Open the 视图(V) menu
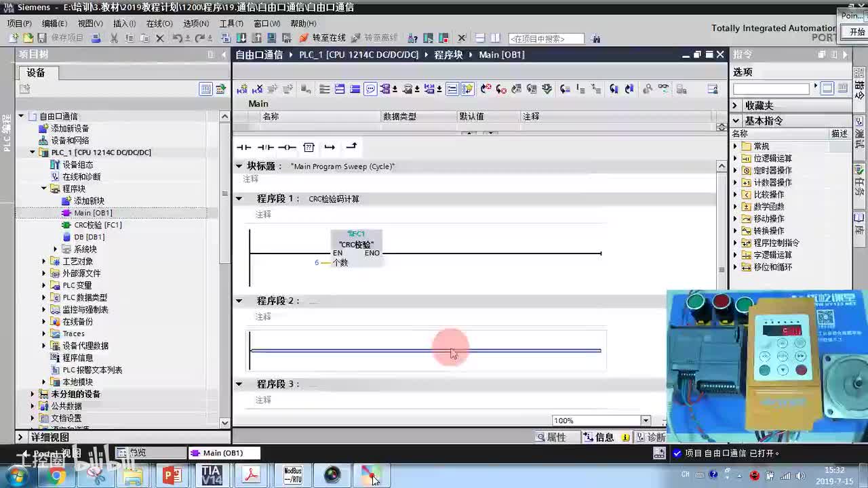Screen dimensions: 868x488 pos(90,23)
